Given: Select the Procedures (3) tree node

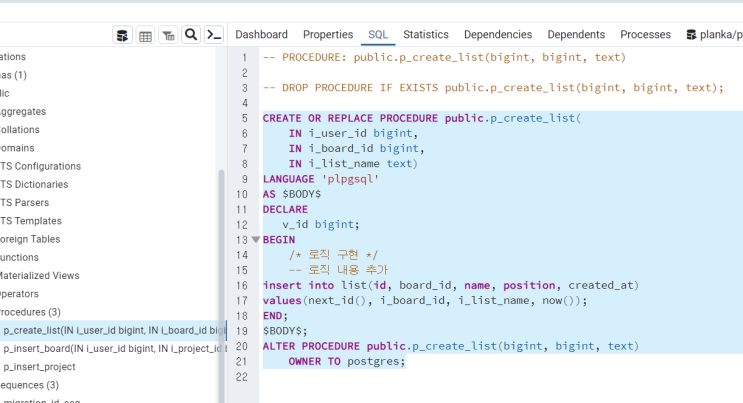Looking at the screenshot, I should click(x=30, y=312).
